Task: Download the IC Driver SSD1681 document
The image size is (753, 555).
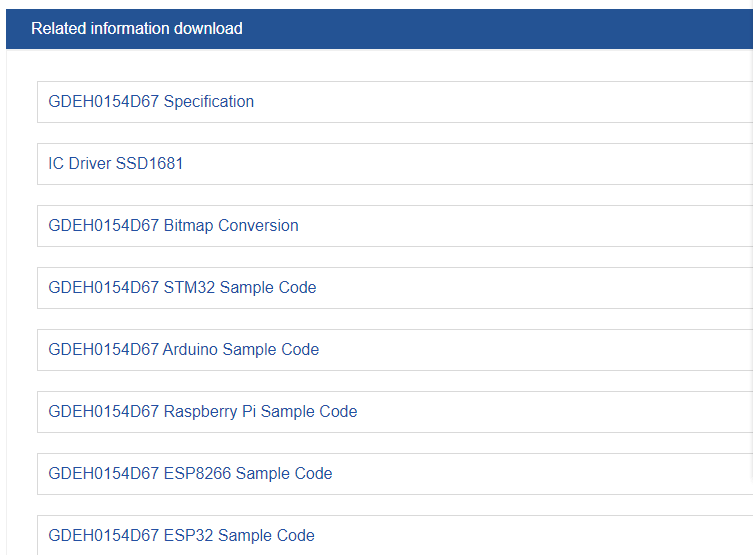Action: click(115, 164)
